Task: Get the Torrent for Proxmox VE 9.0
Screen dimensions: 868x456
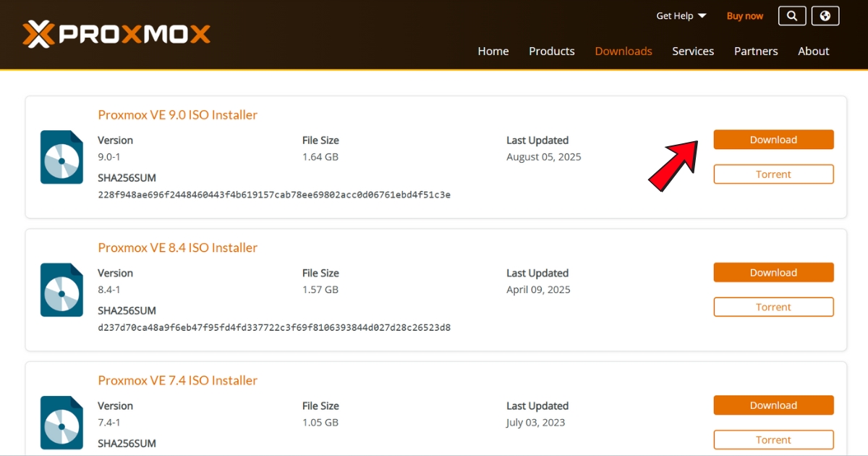Action: point(773,174)
